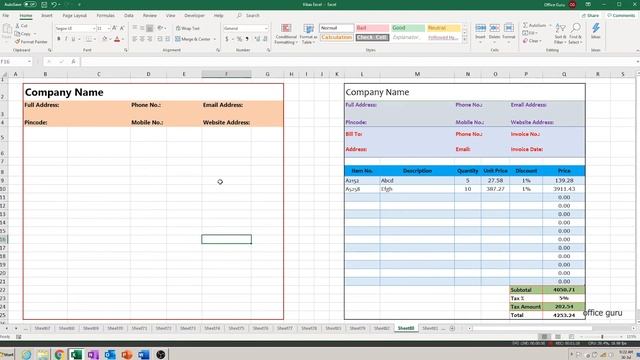Screen dimensions: 640x360
Task: Open the Comments pane
Action: (621, 16)
